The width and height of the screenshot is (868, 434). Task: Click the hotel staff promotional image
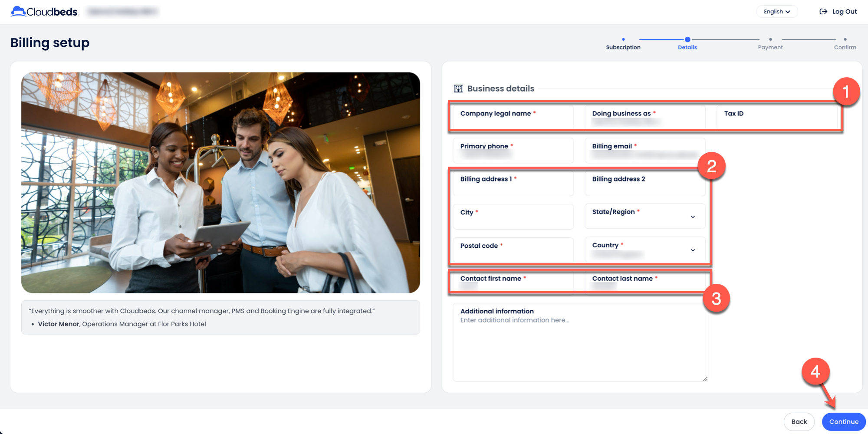tap(220, 182)
